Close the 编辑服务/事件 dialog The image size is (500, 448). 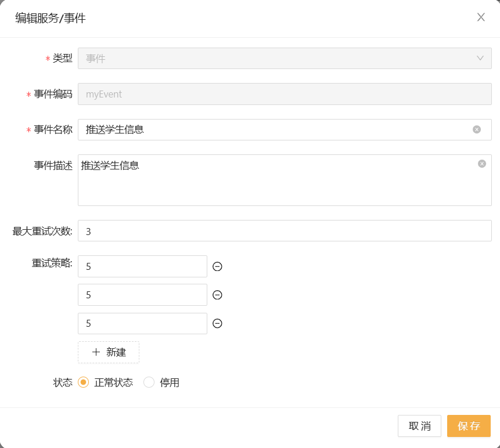[x=481, y=17]
